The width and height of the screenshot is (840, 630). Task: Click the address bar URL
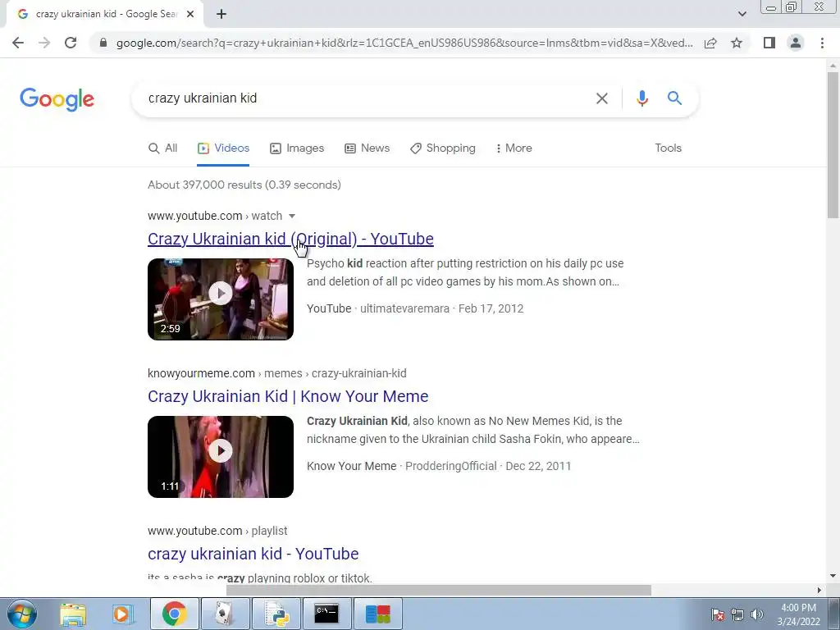coord(404,43)
